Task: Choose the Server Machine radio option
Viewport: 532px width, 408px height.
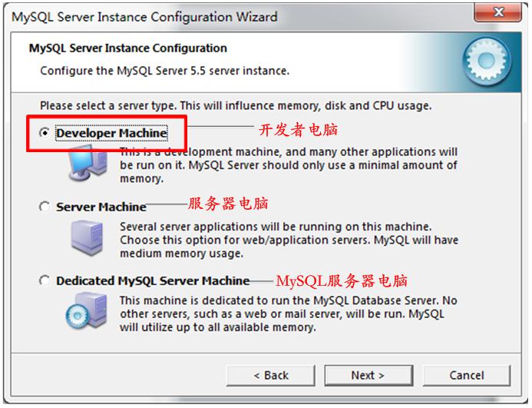Action: click(x=45, y=207)
